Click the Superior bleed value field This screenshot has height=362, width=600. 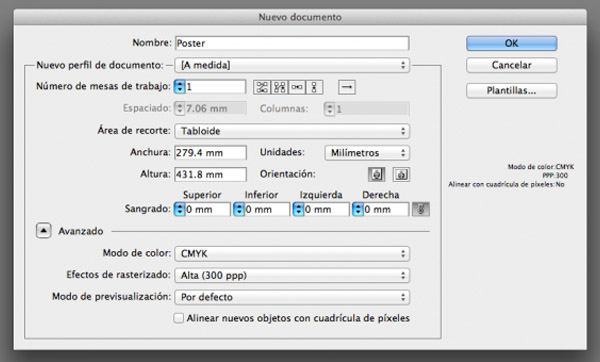[208, 209]
